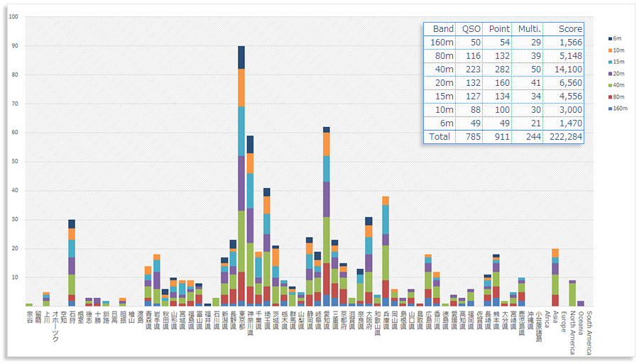Select the Multi. column header

(x=530, y=29)
